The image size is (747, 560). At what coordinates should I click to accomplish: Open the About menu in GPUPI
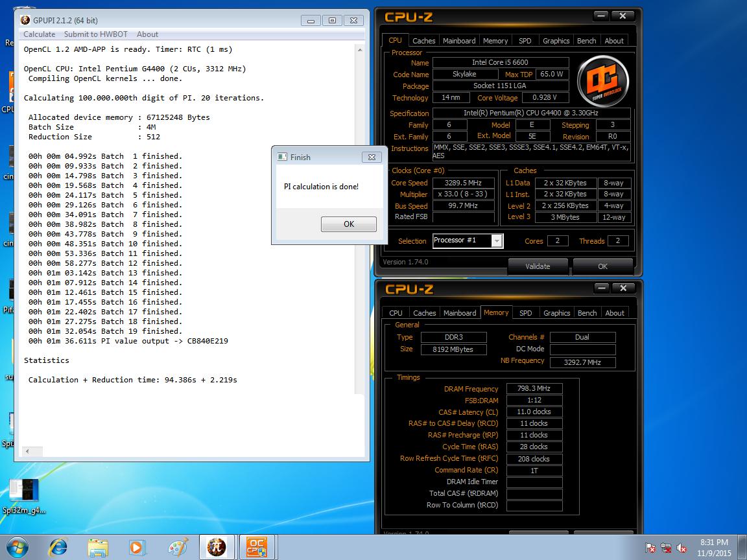(x=147, y=34)
